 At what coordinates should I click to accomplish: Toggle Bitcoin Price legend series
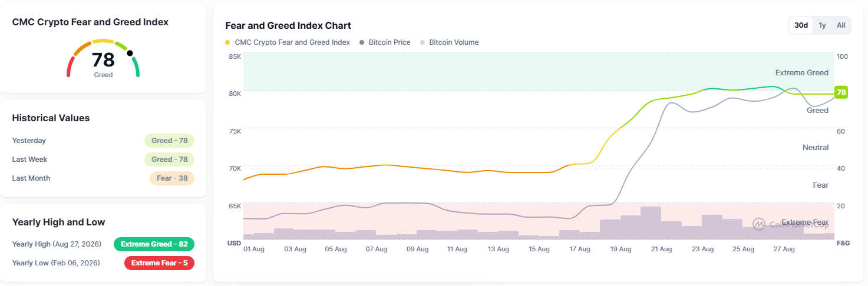point(385,42)
